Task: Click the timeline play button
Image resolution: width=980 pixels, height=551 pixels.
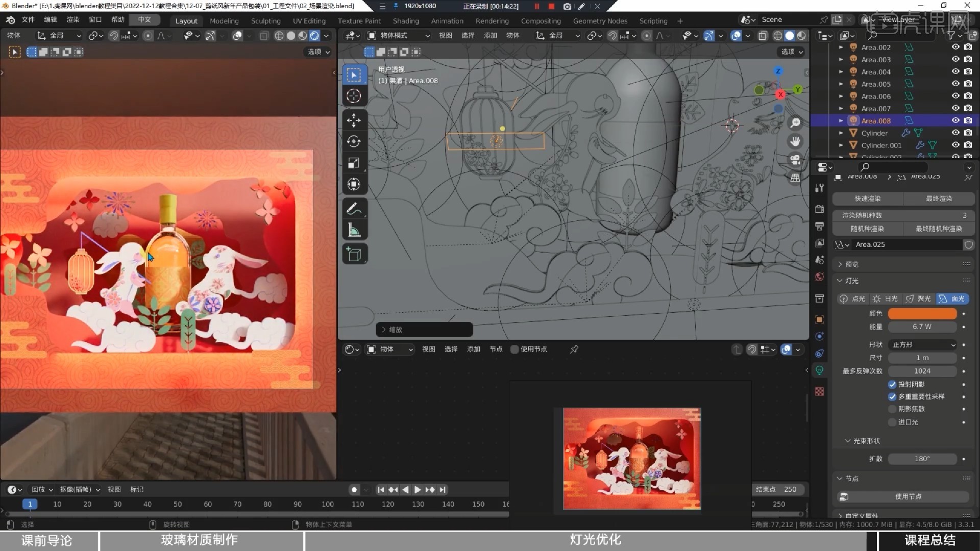Action: click(418, 490)
